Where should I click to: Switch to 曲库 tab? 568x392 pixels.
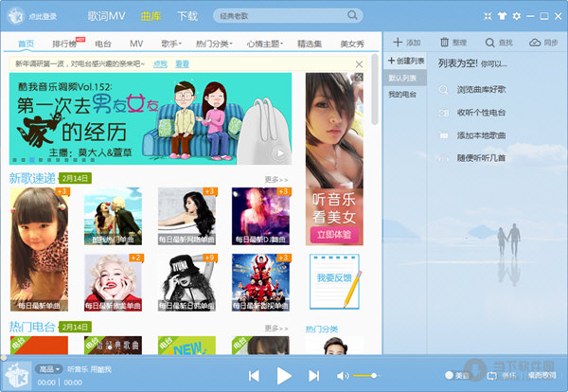point(151,16)
